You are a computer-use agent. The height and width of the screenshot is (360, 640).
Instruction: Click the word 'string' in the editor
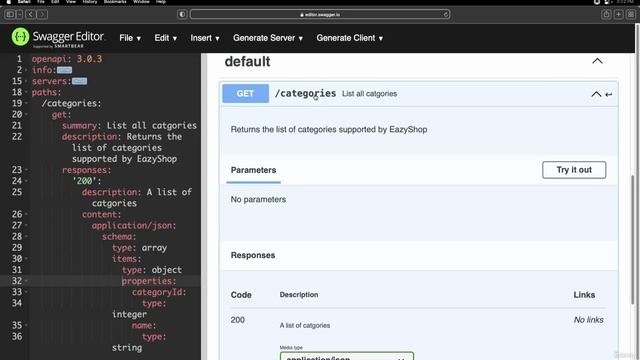127,348
